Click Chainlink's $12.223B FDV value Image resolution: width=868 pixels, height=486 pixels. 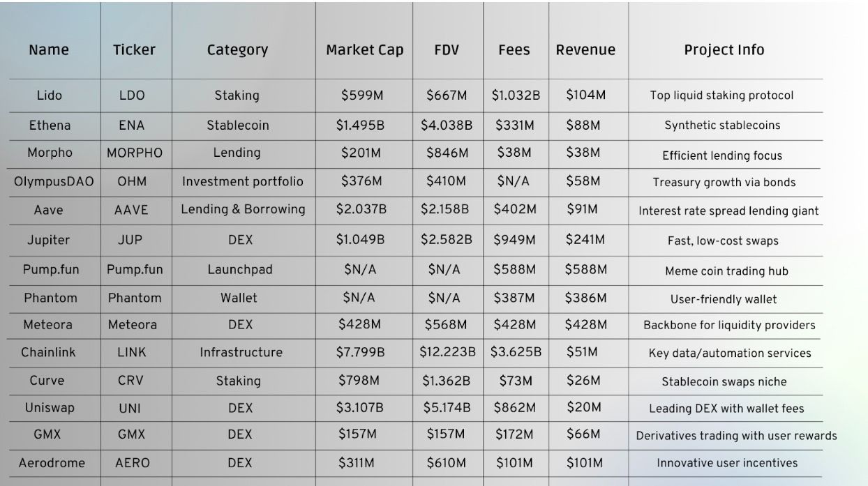pos(447,352)
